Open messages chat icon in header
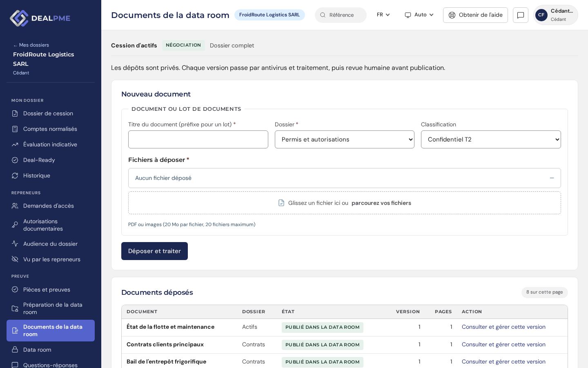Image resolution: width=588 pixels, height=368 pixels. [521, 15]
